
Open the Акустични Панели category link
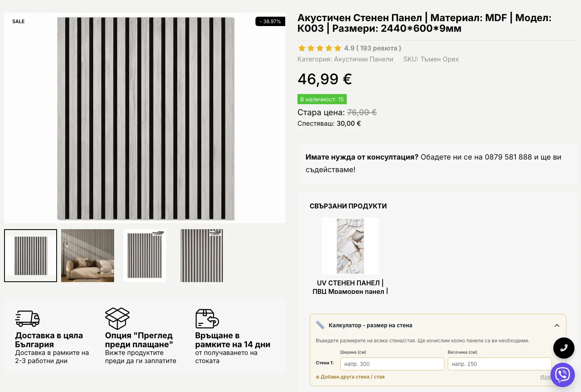(363, 59)
